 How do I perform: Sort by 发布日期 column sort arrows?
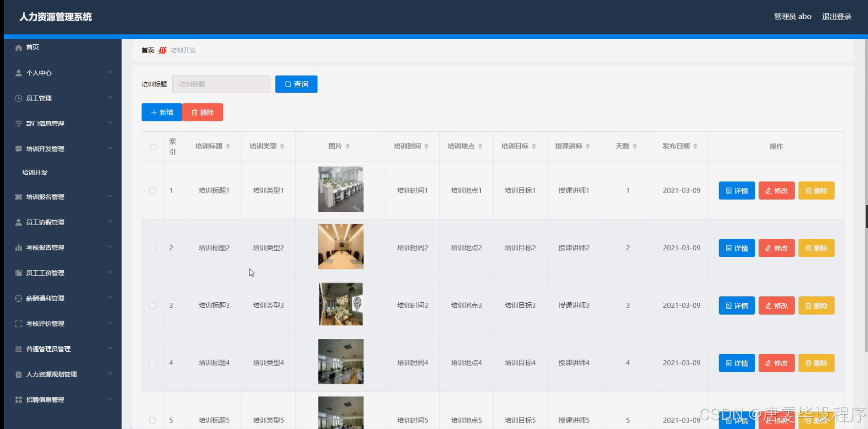(695, 146)
